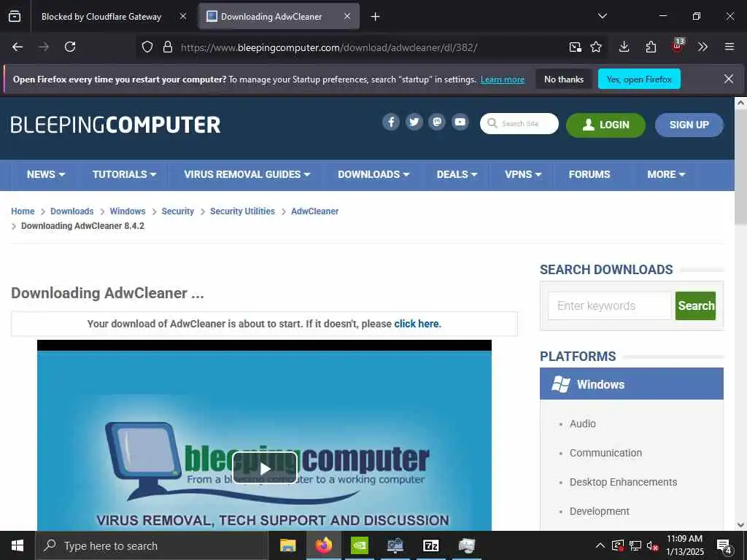Open the Communication category

[605, 453]
